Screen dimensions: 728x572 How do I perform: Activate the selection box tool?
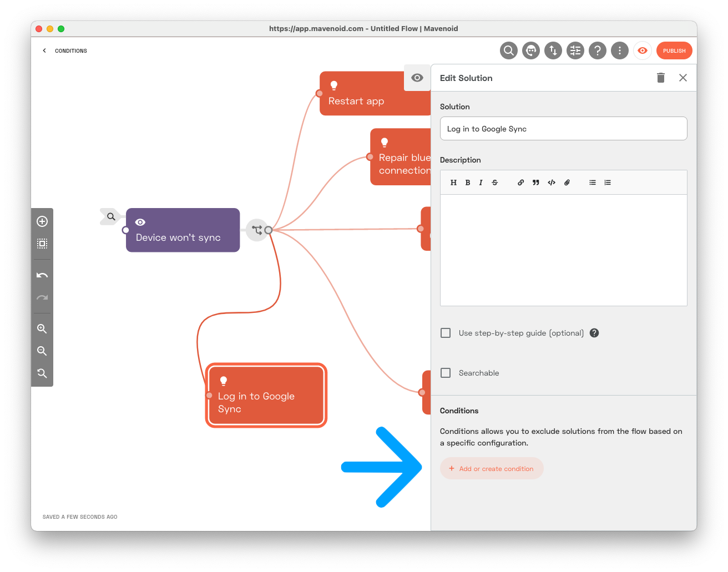42,244
